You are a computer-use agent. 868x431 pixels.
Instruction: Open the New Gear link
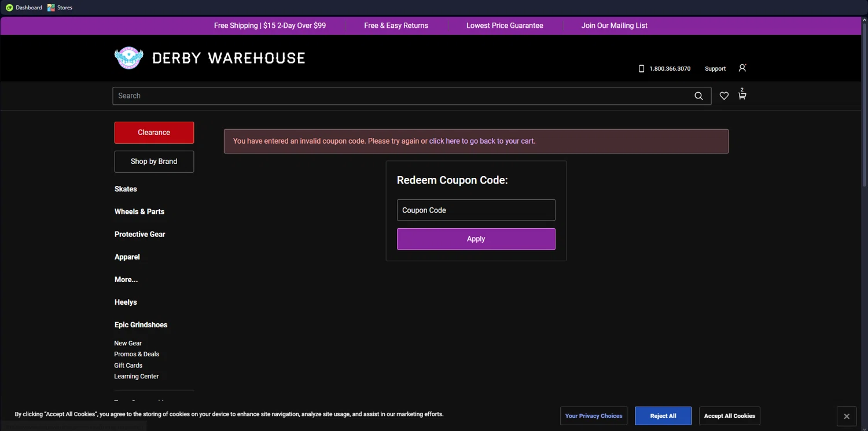[x=128, y=343]
